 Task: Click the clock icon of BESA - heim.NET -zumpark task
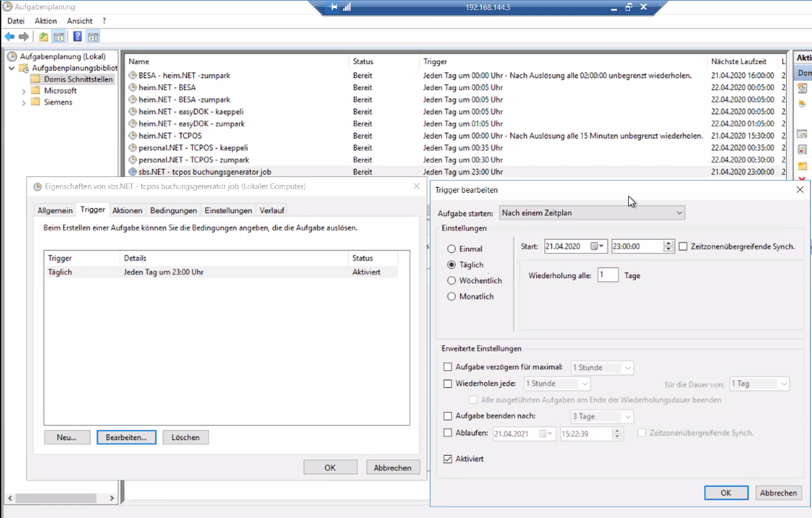[x=132, y=76]
